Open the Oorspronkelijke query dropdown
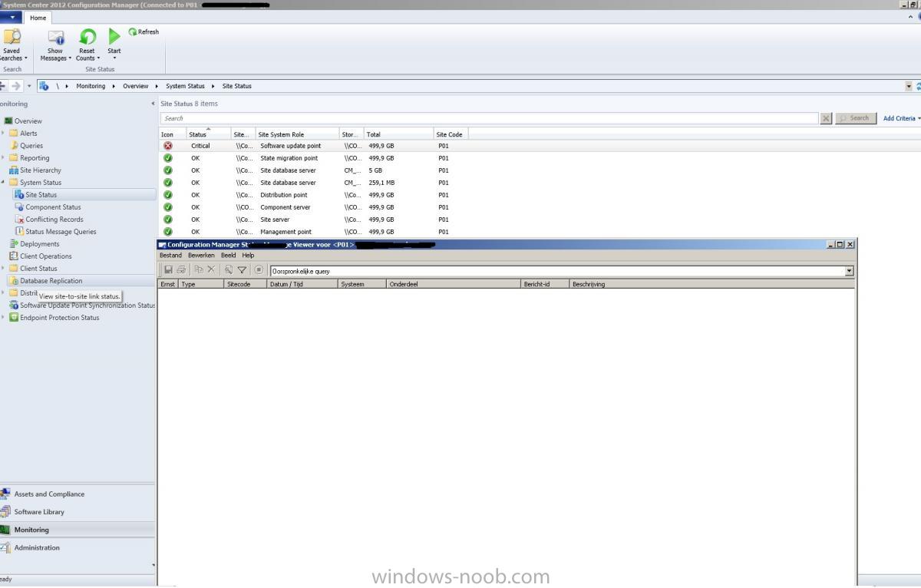 (x=849, y=271)
